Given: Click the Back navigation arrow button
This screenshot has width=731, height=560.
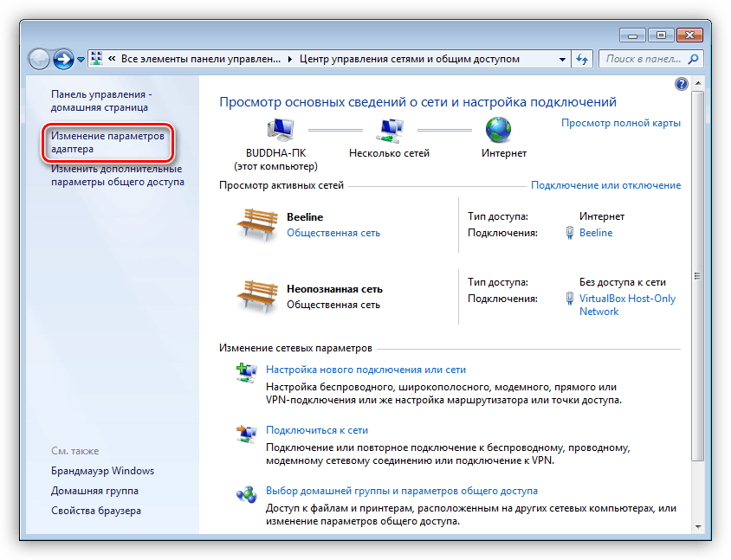Looking at the screenshot, I should point(39,59).
